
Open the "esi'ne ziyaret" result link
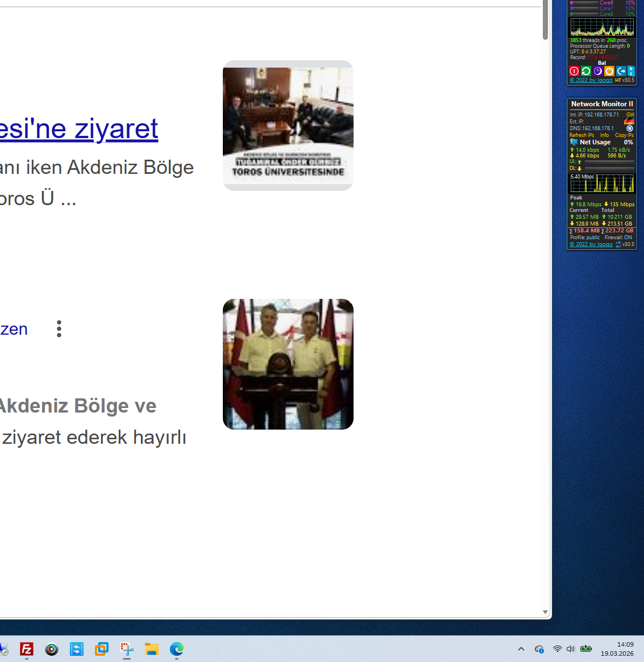(x=79, y=129)
